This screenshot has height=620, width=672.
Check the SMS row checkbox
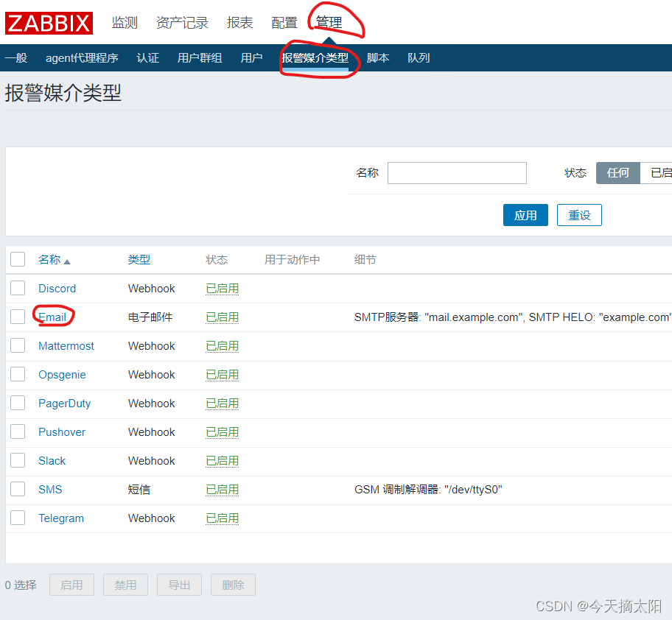(x=18, y=488)
